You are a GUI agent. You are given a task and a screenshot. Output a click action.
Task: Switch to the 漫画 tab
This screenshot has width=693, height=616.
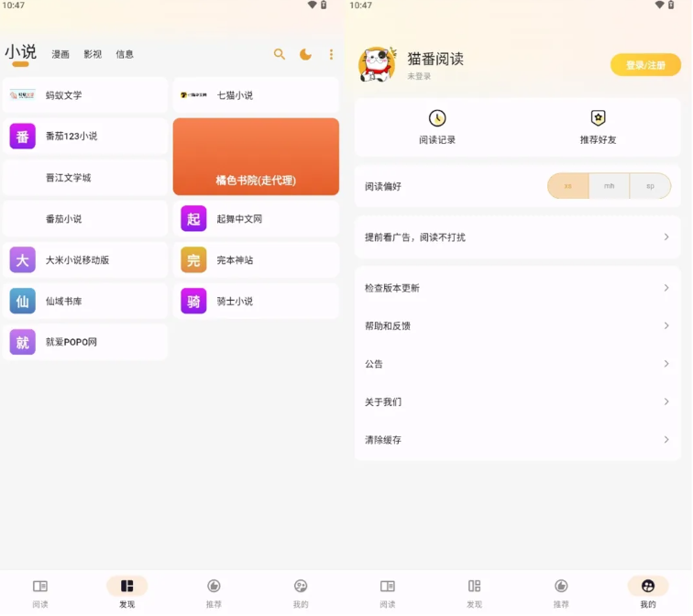60,54
